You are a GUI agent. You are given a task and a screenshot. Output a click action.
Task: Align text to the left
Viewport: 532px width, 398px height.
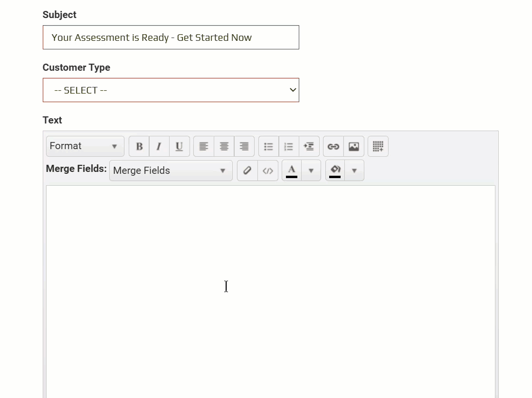tap(204, 146)
